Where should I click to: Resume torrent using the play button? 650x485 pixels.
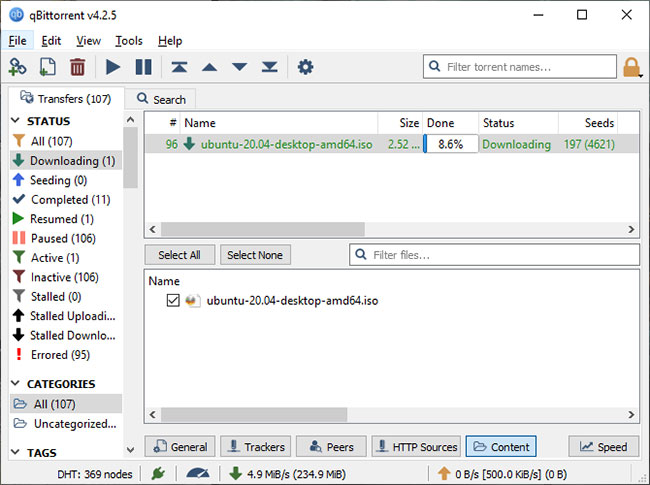(x=113, y=67)
